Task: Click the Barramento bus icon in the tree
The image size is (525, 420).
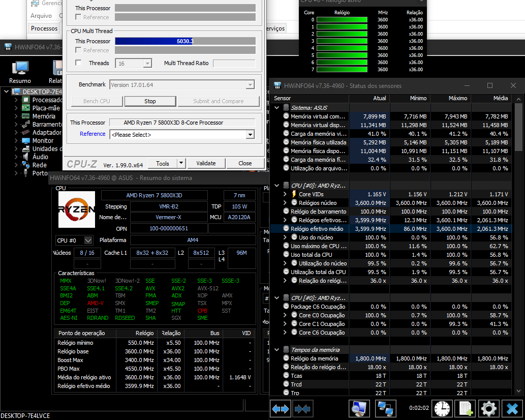Action: pos(26,124)
